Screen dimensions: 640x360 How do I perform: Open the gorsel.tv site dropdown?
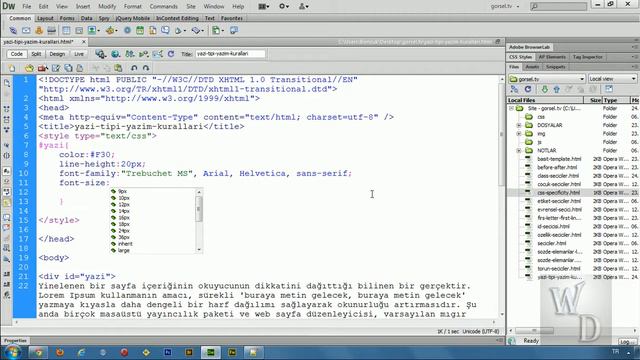[x=547, y=79]
